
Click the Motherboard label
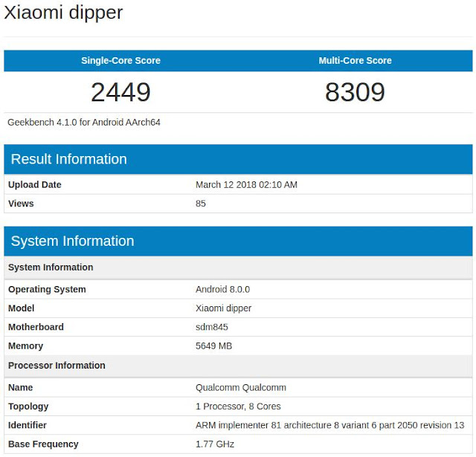click(36, 327)
